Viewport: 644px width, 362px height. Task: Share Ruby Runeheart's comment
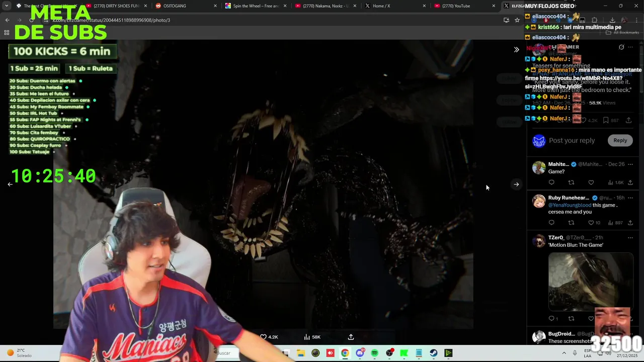pos(630,223)
